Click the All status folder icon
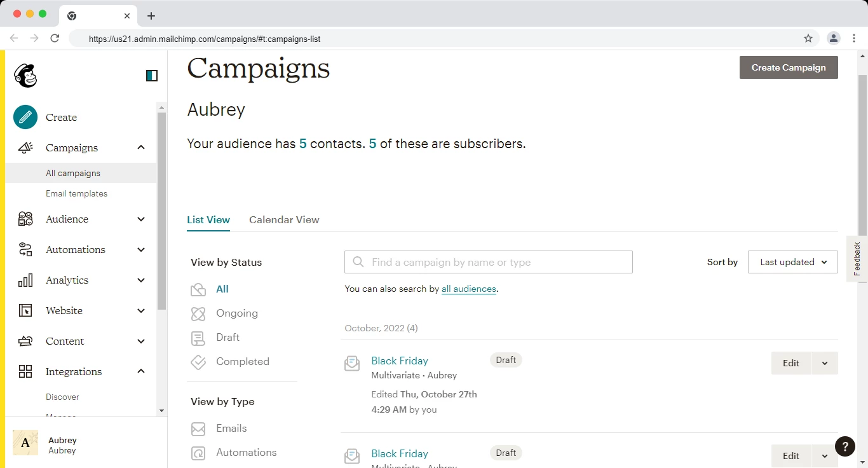 [x=198, y=289]
